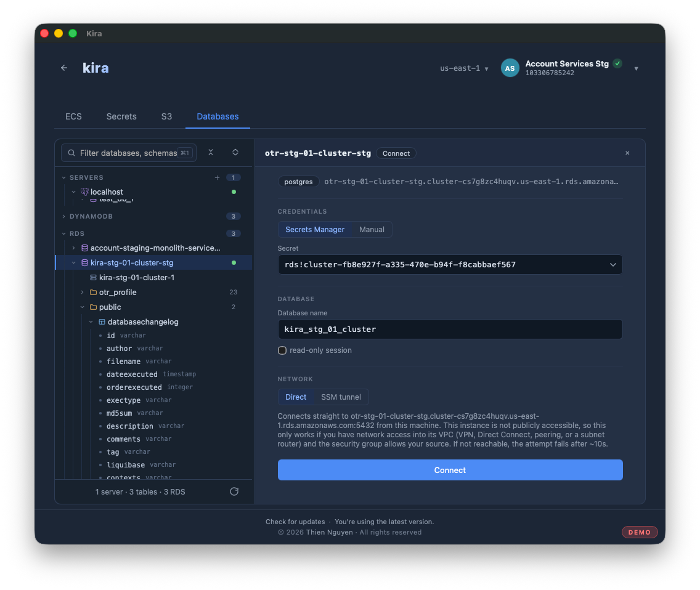This screenshot has width=700, height=590.
Task: Open the us-east-1 region dropdown
Action: (x=464, y=68)
